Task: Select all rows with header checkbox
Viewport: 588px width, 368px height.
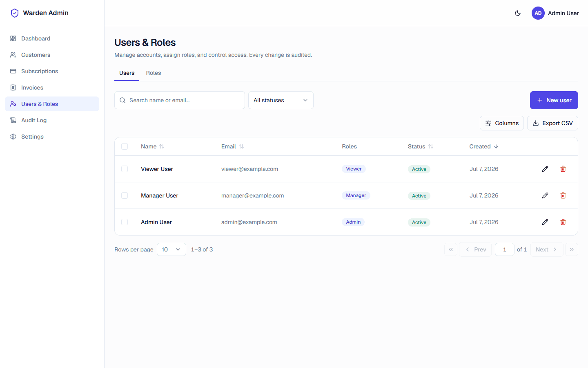Action: click(125, 146)
